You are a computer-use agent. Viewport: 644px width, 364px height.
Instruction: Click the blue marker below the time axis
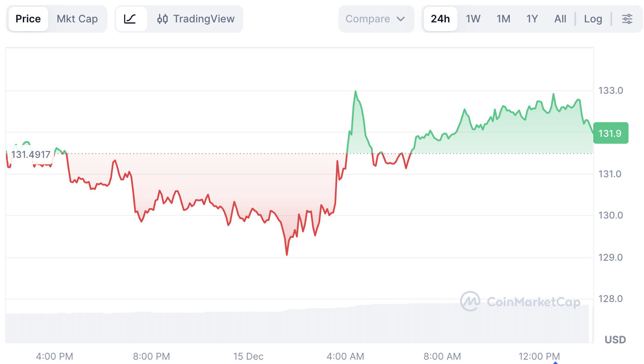(x=555, y=362)
